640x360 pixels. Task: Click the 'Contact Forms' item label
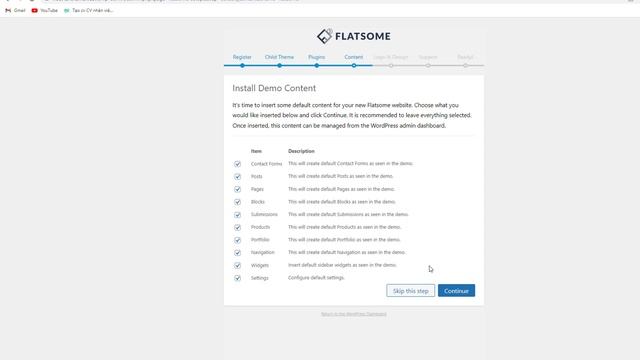point(267,164)
